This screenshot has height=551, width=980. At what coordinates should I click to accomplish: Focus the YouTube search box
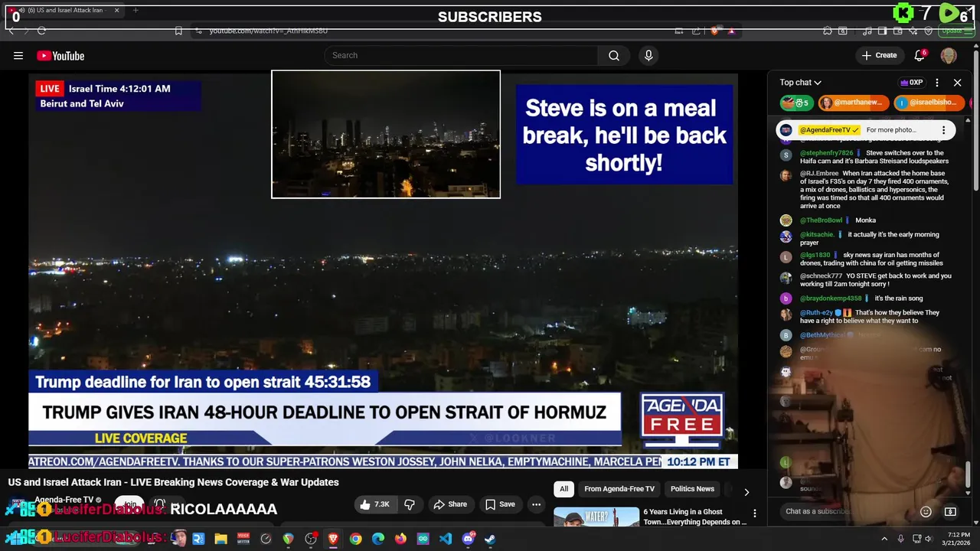pos(461,55)
